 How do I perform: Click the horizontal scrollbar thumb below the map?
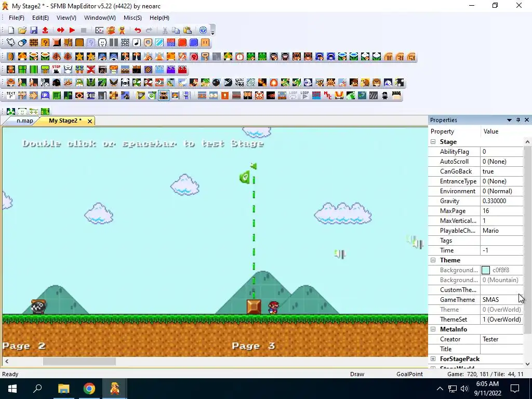click(79, 362)
